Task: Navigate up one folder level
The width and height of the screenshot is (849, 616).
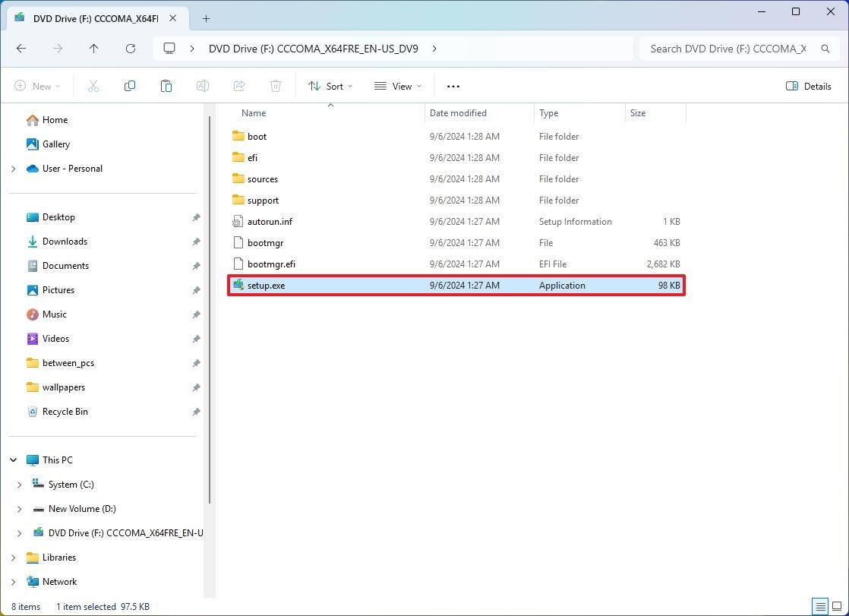Action: coord(94,48)
